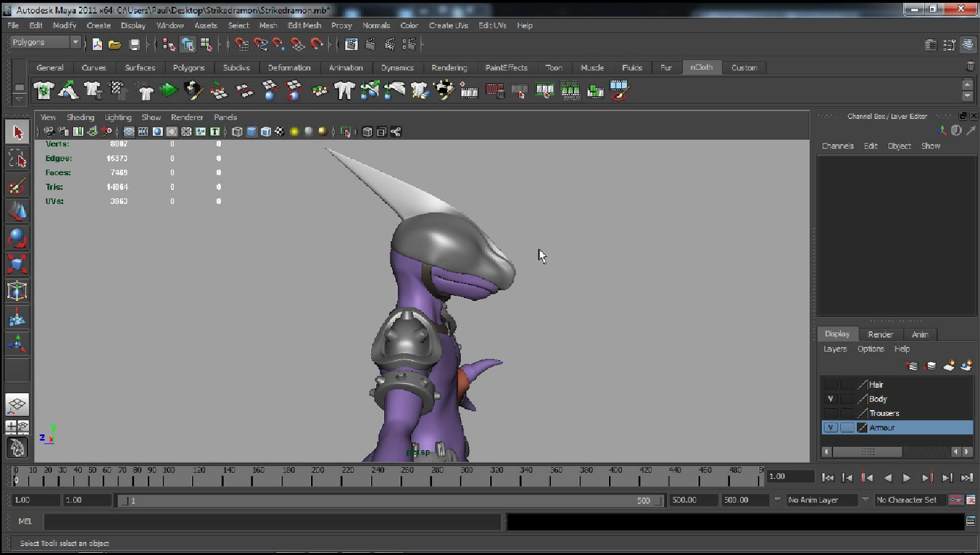The image size is (980, 555).
Task: Open the shelf options menu triangle
Action: coord(19,99)
